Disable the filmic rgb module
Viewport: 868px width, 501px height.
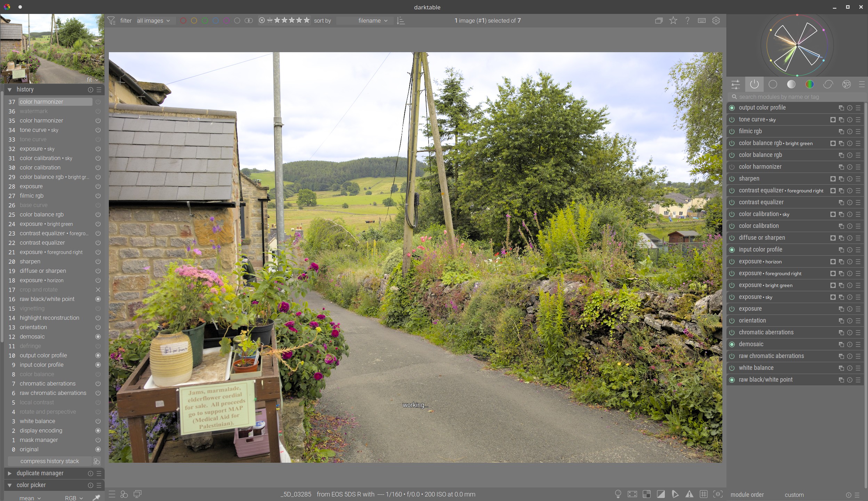[x=732, y=132]
